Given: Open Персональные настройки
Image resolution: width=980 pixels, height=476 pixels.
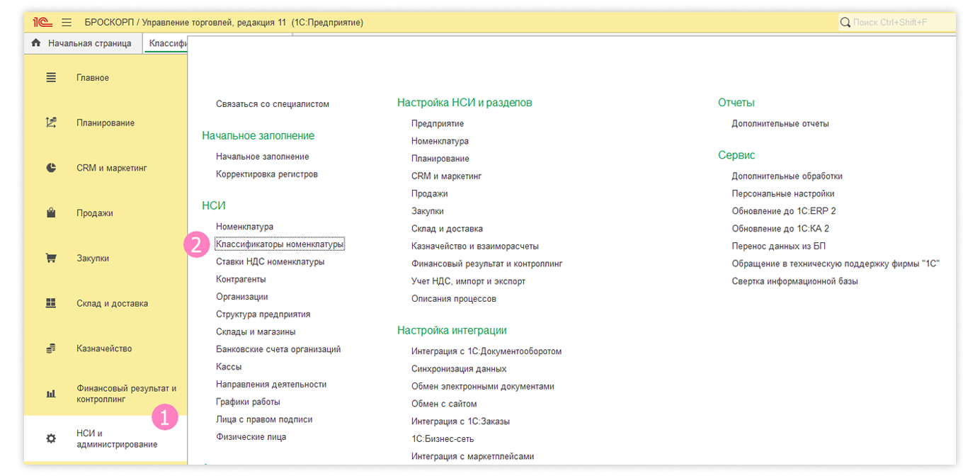Looking at the screenshot, I should [783, 193].
